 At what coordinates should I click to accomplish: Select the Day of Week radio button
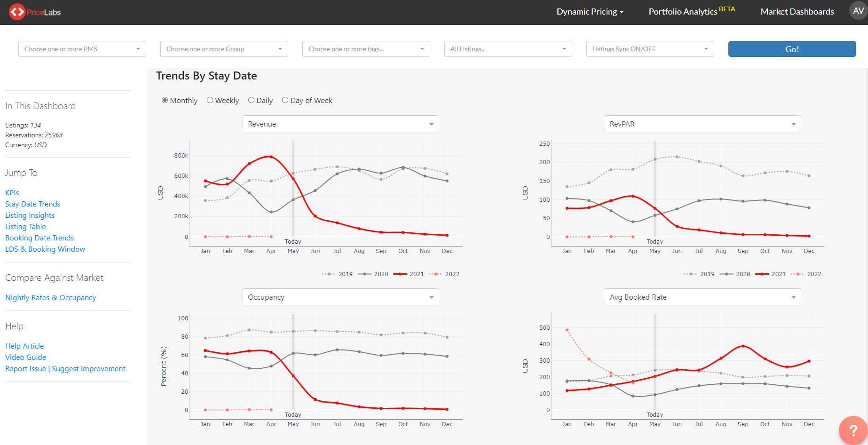click(285, 100)
